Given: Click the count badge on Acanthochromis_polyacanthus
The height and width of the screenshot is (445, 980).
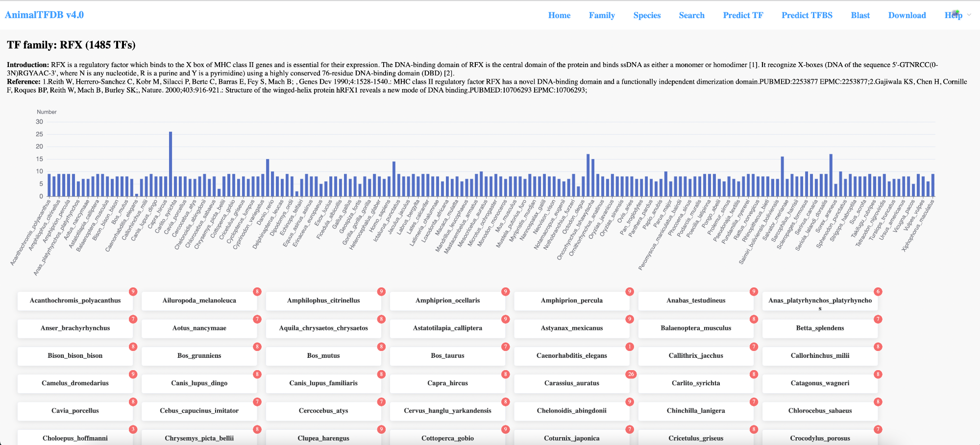Looking at the screenshot, I should pos(133,292).
